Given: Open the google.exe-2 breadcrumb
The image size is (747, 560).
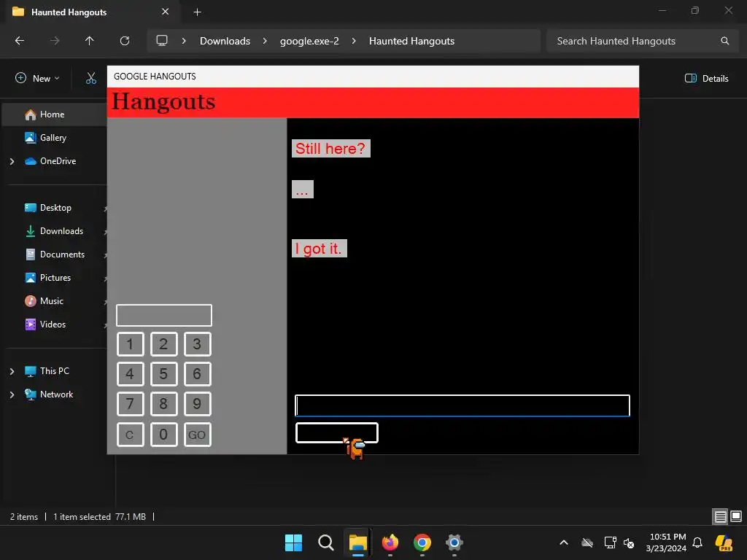Looking at the screenshot, I should [309, 41].
